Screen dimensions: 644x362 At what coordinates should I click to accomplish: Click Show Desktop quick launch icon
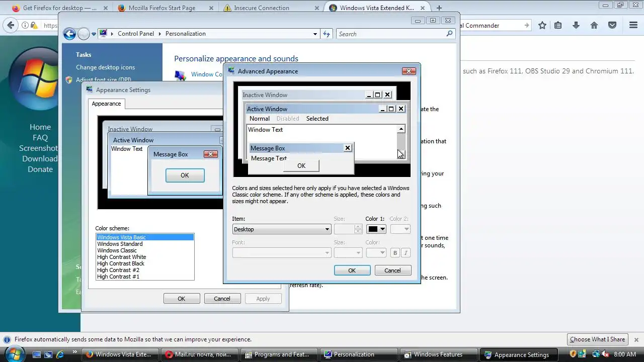[37, 354]
